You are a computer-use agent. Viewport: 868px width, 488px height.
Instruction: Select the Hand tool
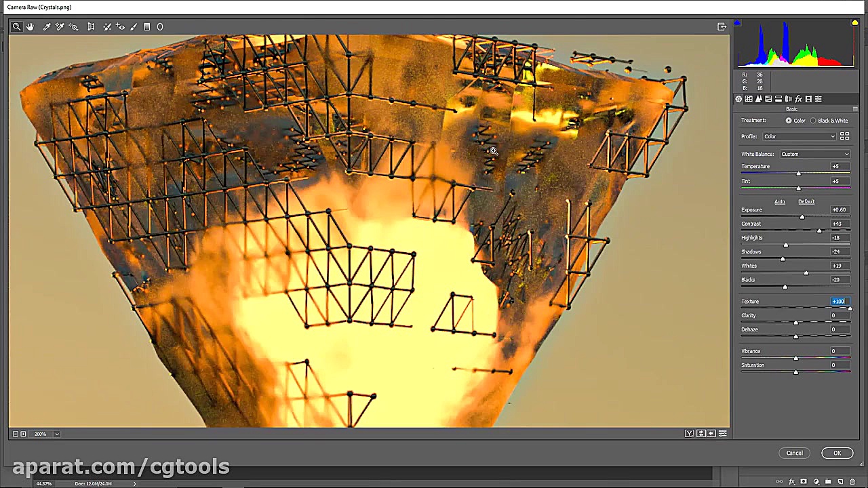31,27
